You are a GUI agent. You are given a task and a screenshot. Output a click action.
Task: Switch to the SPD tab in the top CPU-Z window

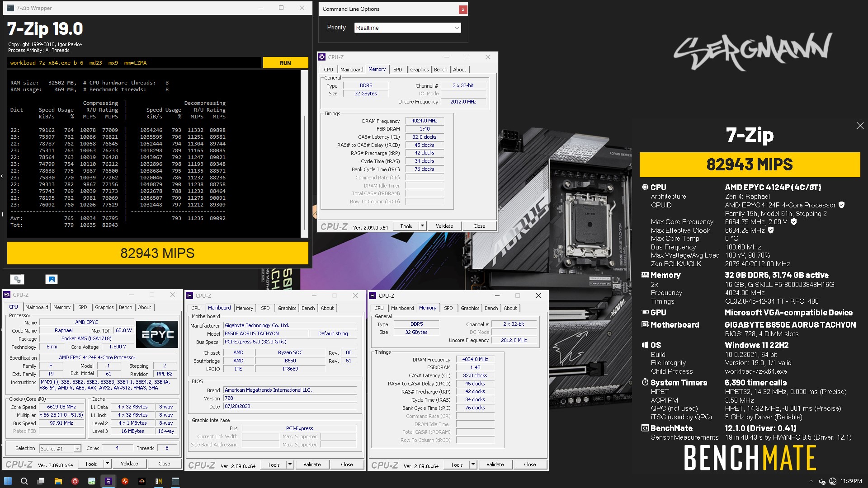click(397, 70)
